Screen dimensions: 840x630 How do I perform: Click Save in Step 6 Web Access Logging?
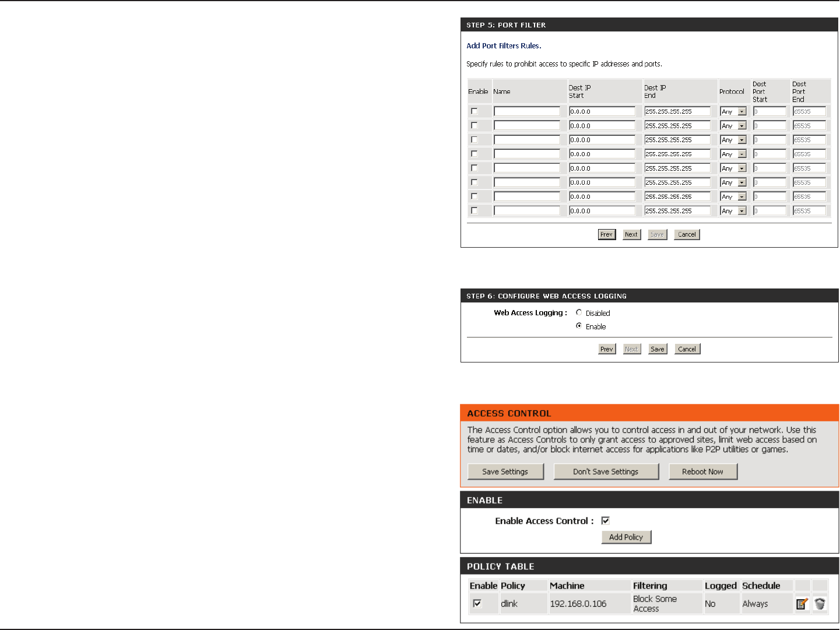pos(658,349)
